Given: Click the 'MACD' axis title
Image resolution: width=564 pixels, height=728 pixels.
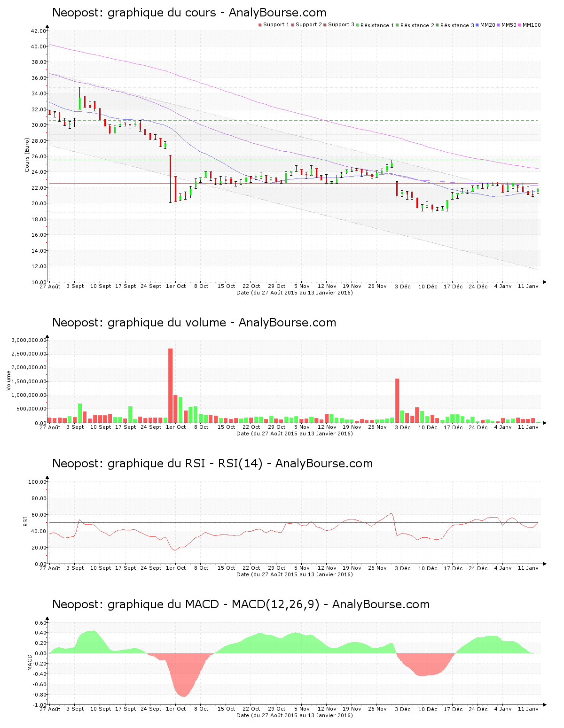Looking at the screenshot, I should (x=30, y=662).
